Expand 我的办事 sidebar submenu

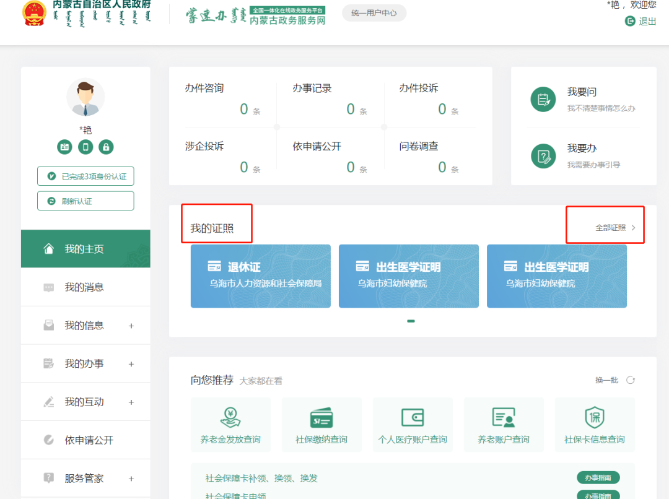point(131,364)
